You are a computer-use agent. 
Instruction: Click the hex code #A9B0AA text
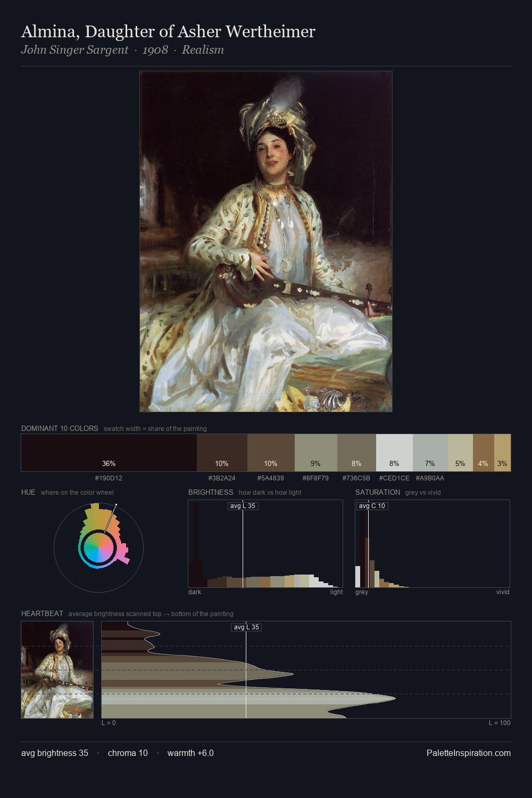(430, 478)
